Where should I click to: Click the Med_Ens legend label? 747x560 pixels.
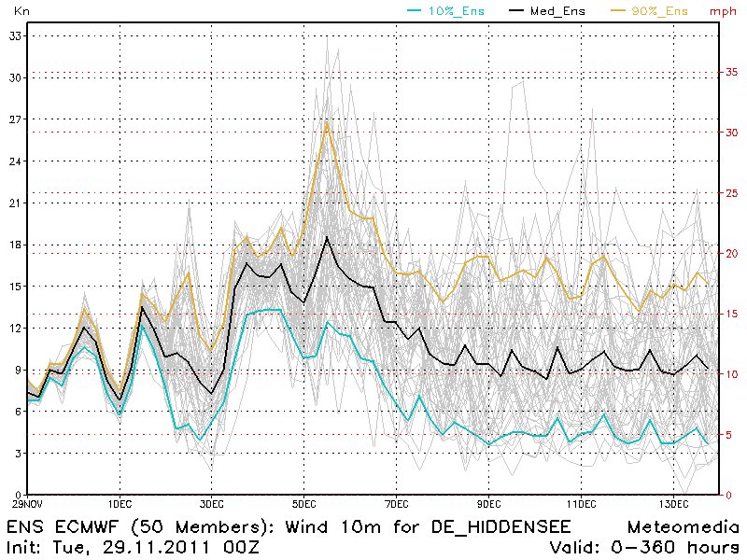[557, 11]
